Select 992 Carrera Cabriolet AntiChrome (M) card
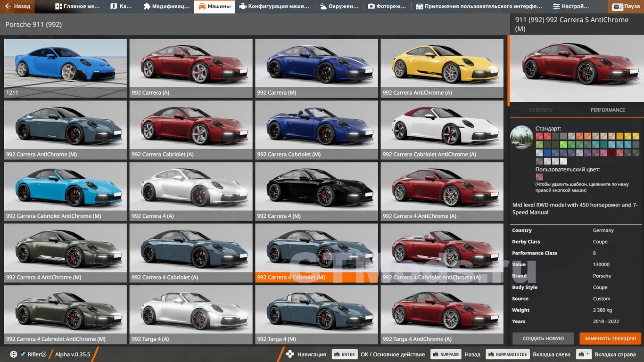The image size is (644, 362). [x=66, y=191]
